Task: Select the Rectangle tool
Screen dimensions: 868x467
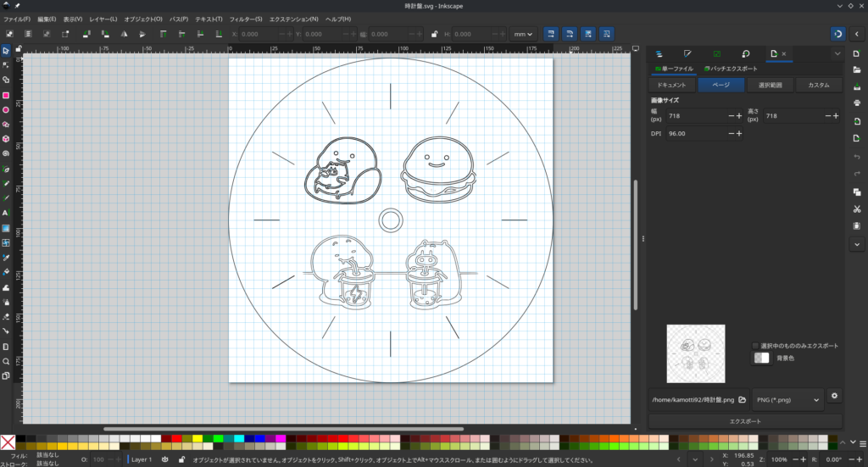Action: coord(6,95)
